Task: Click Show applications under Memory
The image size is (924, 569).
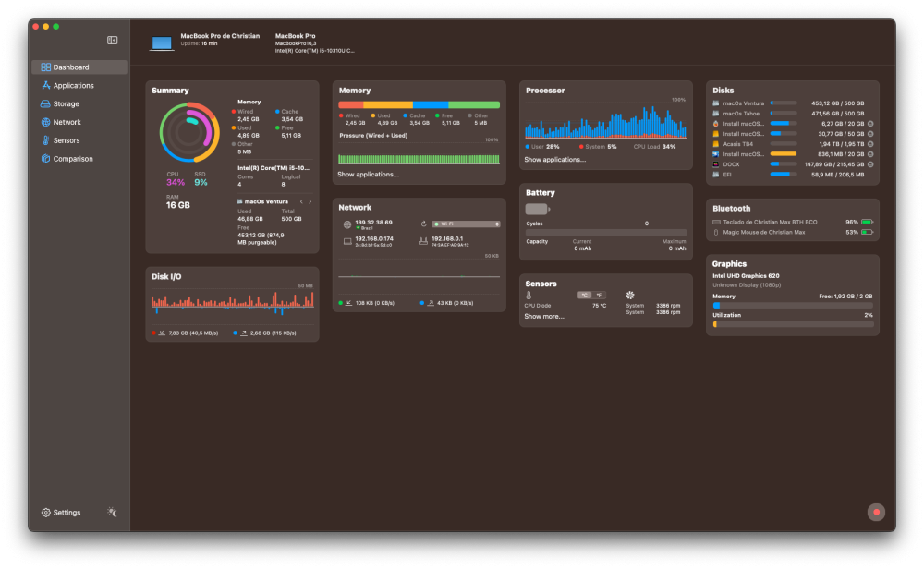Action: pyautogui.click(x=369, y=175)
